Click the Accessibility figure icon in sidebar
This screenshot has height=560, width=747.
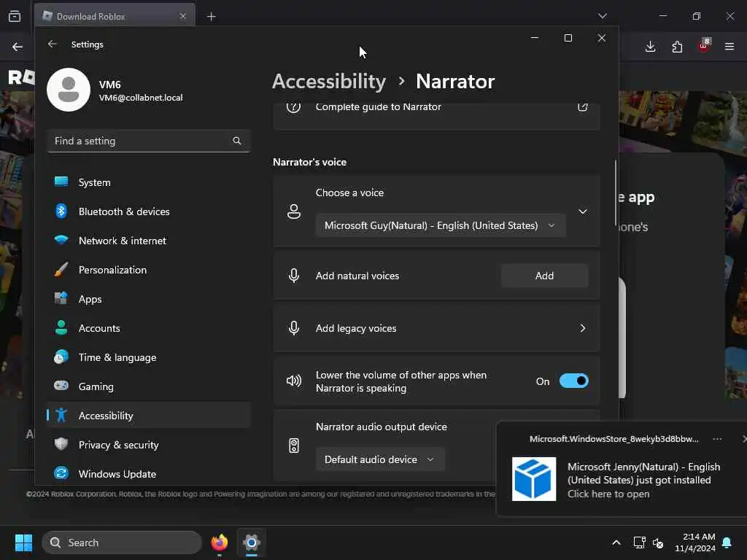(61, 415)
